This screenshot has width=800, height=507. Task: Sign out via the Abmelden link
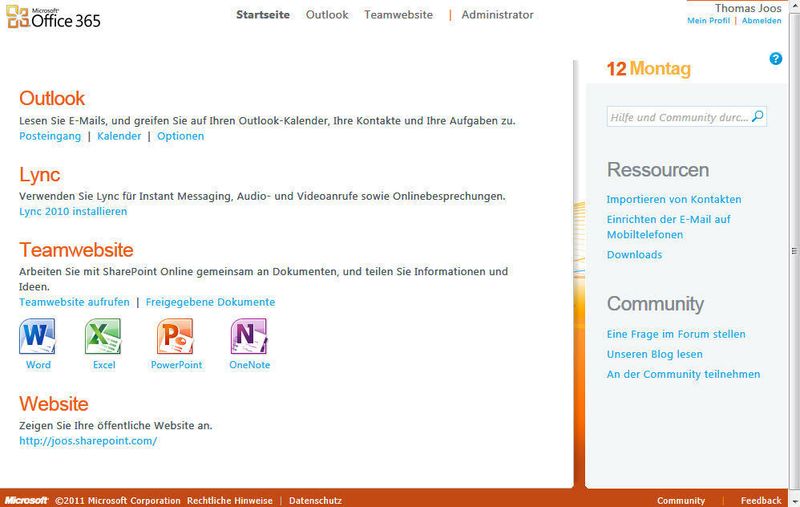(x=761, y=21)
